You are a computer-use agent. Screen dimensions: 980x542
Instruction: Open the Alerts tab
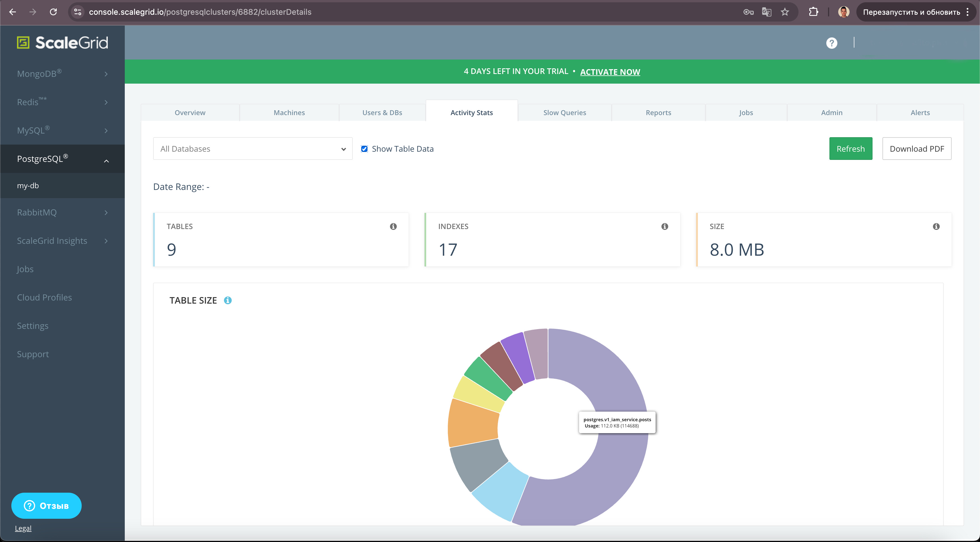tap(920, 113)
